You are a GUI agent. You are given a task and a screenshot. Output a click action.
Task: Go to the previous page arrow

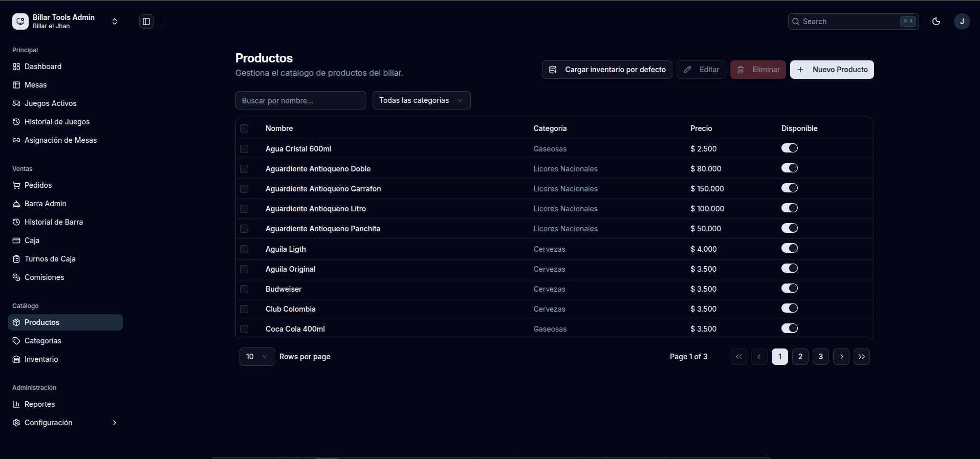[759, 357]
